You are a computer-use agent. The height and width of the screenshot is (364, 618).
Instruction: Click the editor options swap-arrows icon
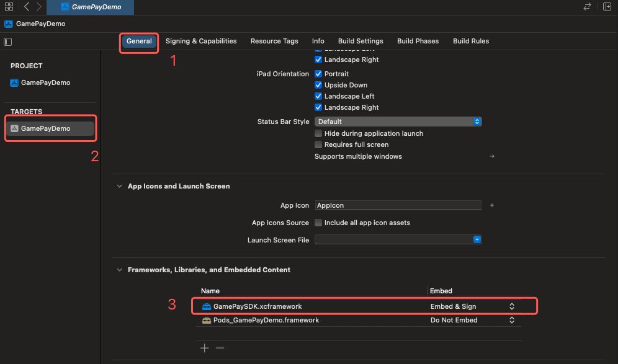587,7
